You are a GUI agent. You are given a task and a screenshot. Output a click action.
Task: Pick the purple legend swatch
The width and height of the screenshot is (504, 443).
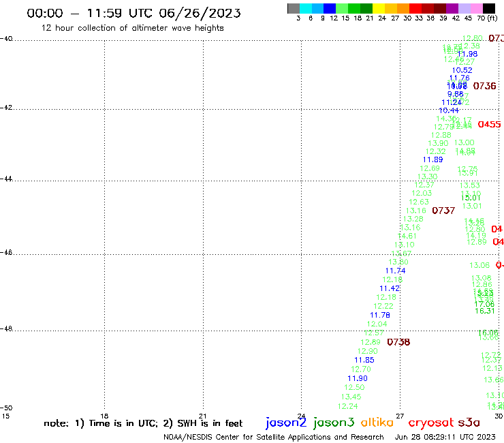click(452, 8)
